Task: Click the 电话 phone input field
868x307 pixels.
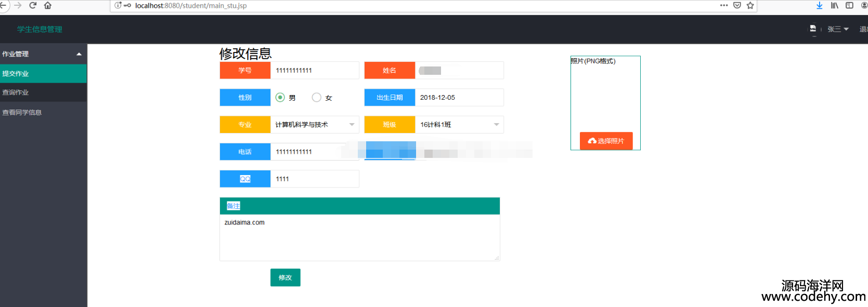Action: pyautogui.click(x=315, y=152)
